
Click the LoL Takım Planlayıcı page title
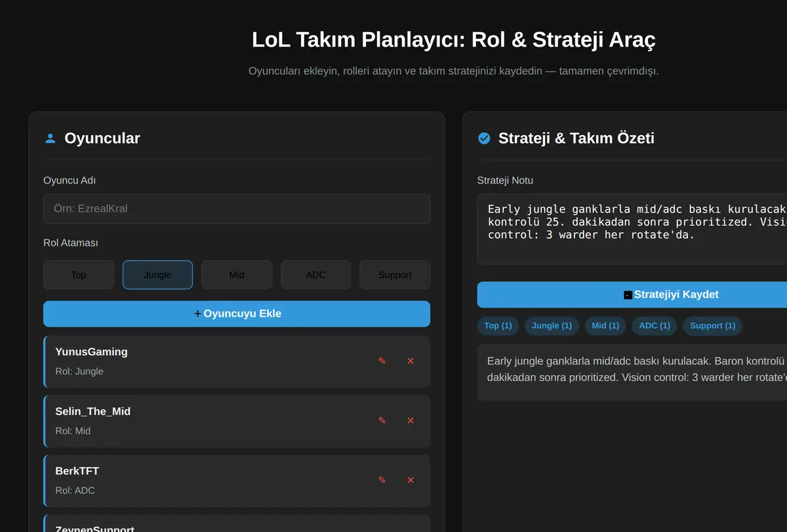pos(453,39)
